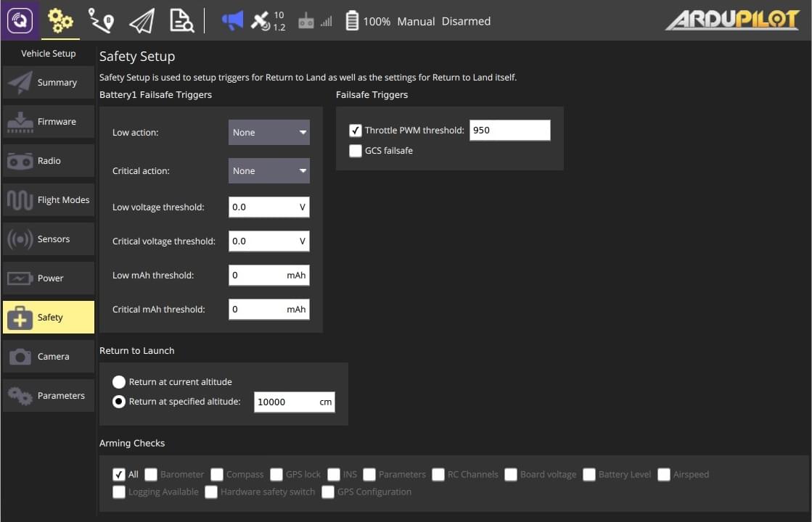
Task: Click the Vehicle Setup gears icon
Action: (x=60, y=21)
